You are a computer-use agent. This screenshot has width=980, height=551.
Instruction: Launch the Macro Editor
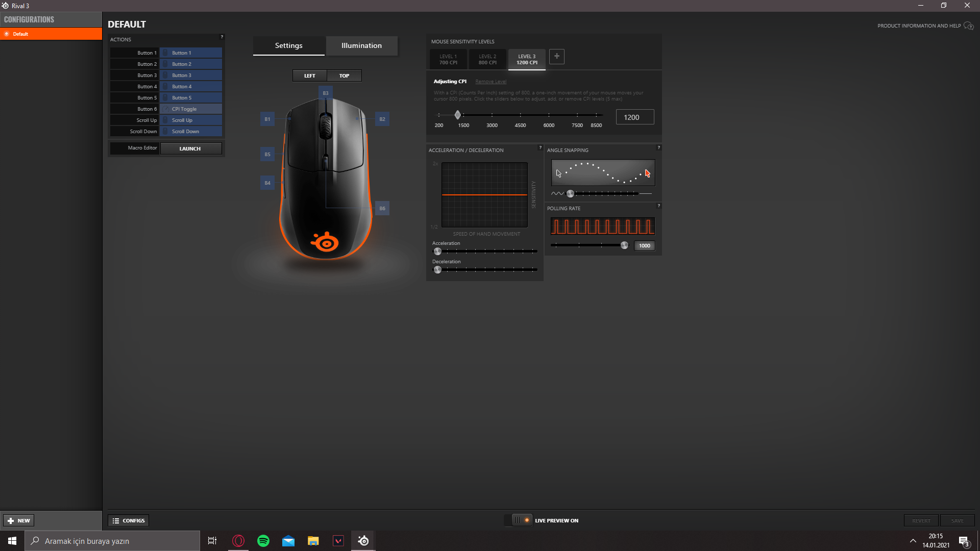(x=190, y=148)
